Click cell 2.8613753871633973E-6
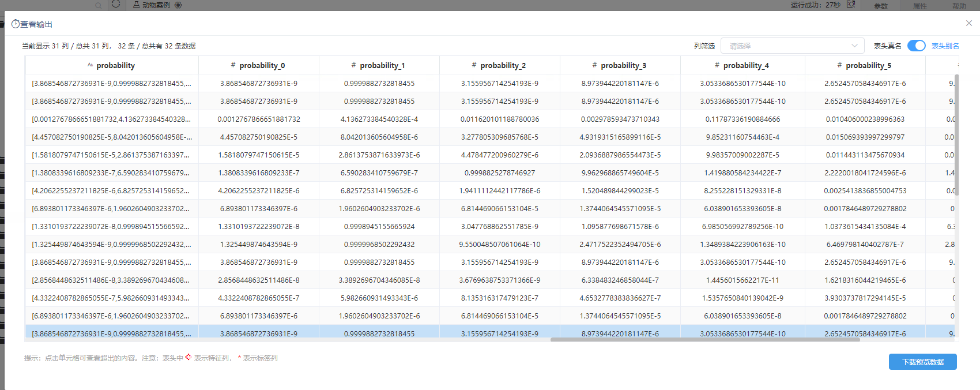 [379, 155]
